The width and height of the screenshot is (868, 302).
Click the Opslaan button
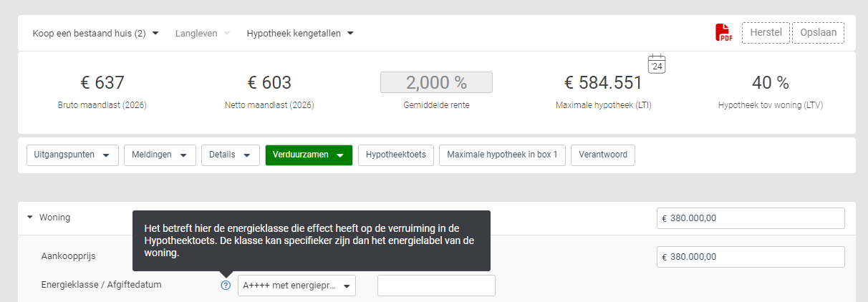pos(818,33)
